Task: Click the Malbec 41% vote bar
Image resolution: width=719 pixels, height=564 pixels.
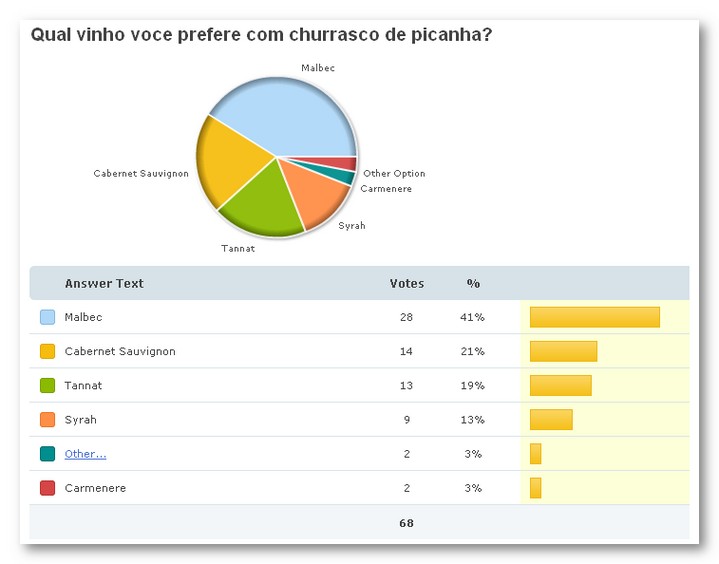Action: click(594, 317)
